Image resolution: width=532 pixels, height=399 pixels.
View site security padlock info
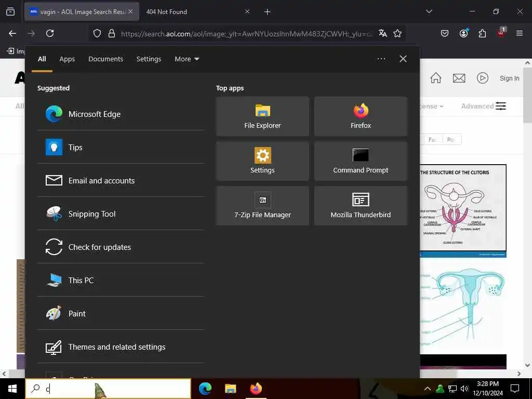112,33
